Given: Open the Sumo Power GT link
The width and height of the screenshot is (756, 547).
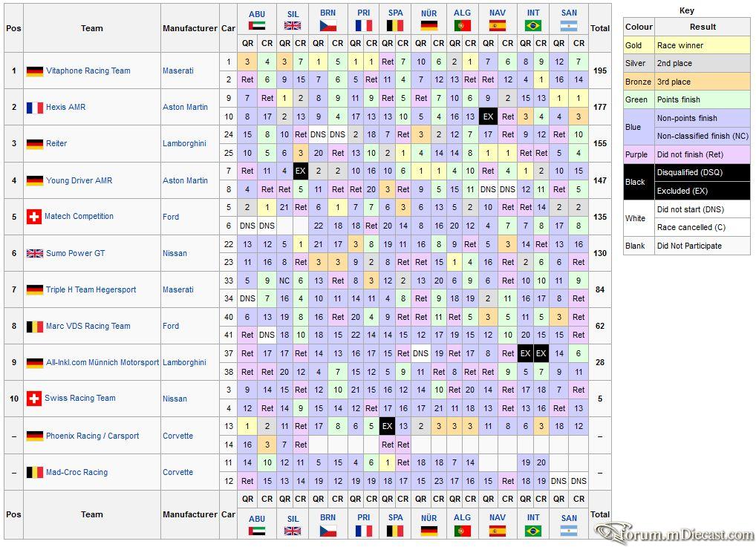Looking at the screenshot, I should click(75, 254).
